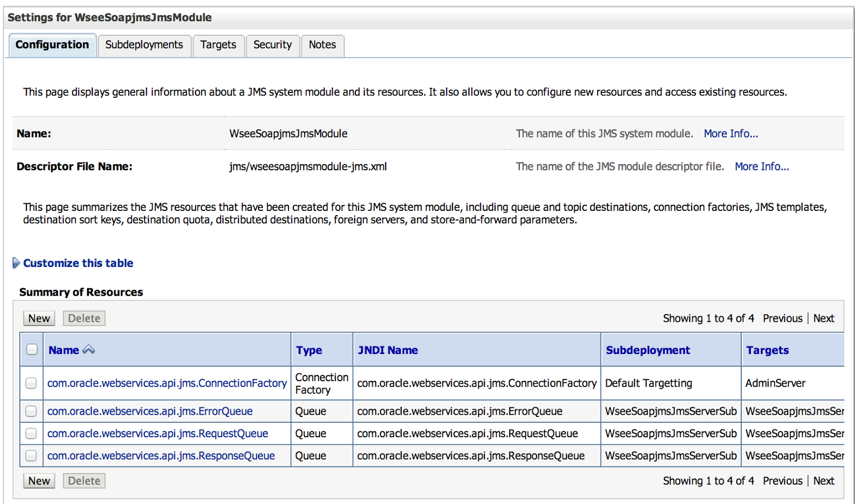View the Notes tab
The height and width of the screenshot is (504, 855).
pyautogui.click(x=322, y=45)
